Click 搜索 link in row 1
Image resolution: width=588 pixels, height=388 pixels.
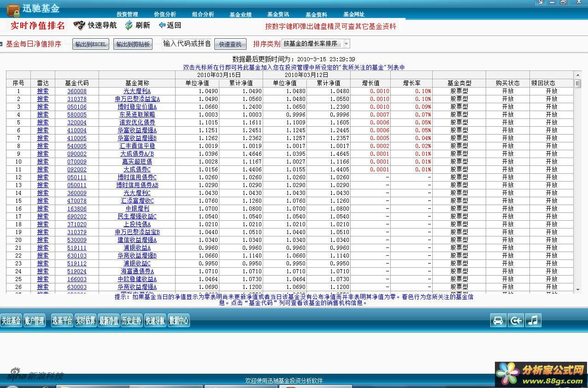(43, 91)
